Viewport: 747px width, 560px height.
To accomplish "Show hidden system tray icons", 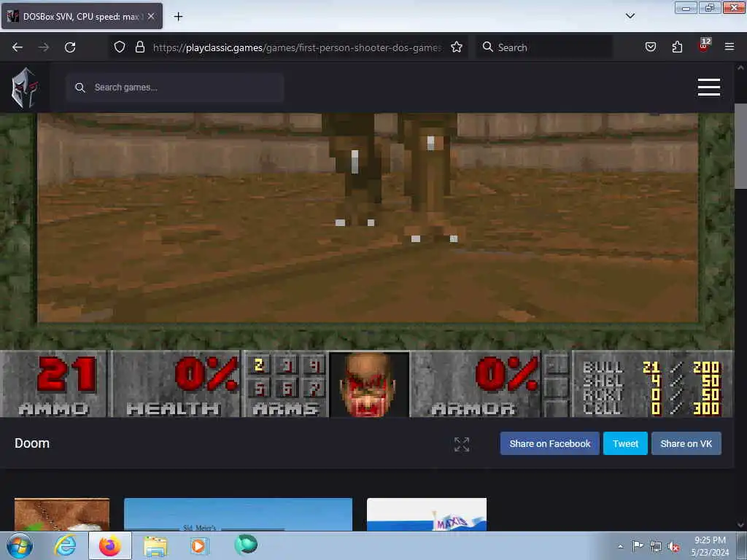I will tap(620, 546).
